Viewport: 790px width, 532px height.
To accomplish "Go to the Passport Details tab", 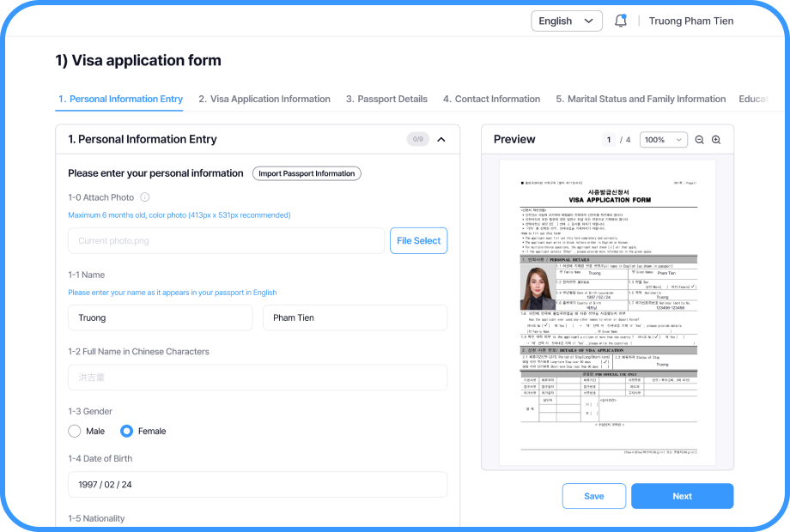I will pos(386,99).
